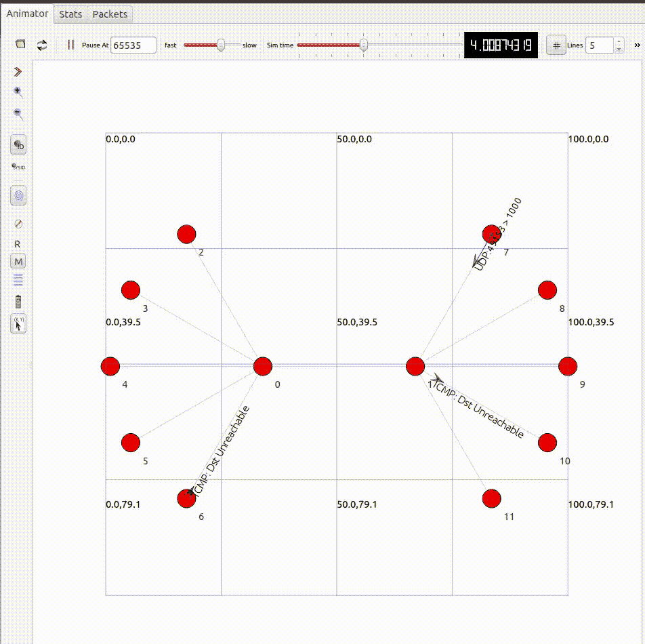
Task: Click the zoom in magnifier
Action: (x=18, y=92)
